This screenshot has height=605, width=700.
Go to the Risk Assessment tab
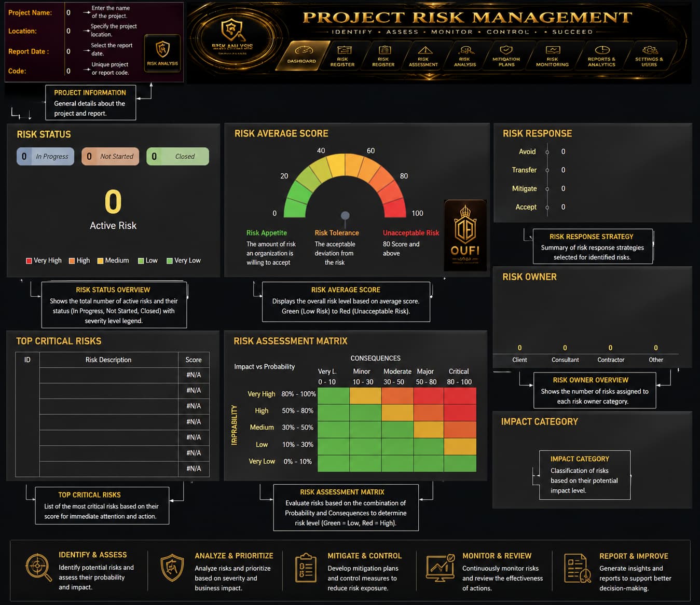coord(423,56)
